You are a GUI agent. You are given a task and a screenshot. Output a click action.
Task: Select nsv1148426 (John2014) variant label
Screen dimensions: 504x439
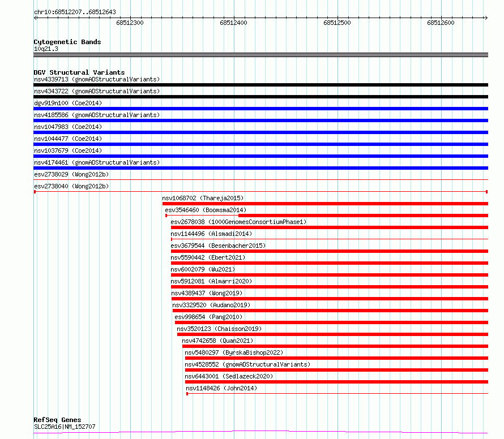(221, 388)
